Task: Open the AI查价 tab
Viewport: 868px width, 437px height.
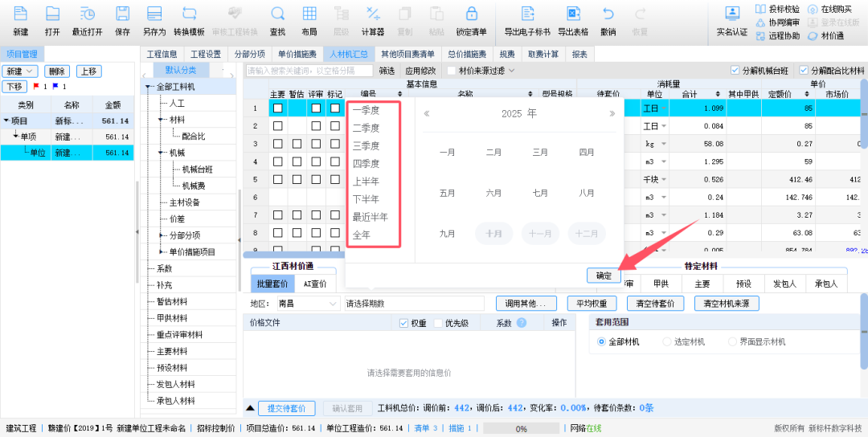Action: pos(314,284)
